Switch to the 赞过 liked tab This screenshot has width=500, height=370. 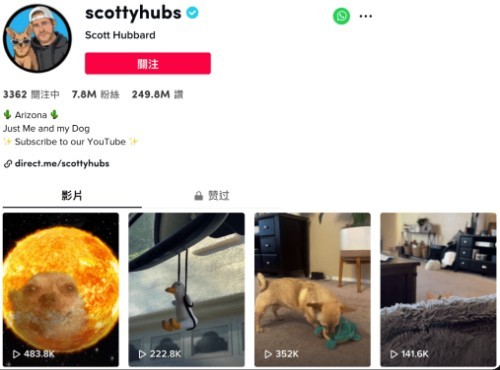212,196
